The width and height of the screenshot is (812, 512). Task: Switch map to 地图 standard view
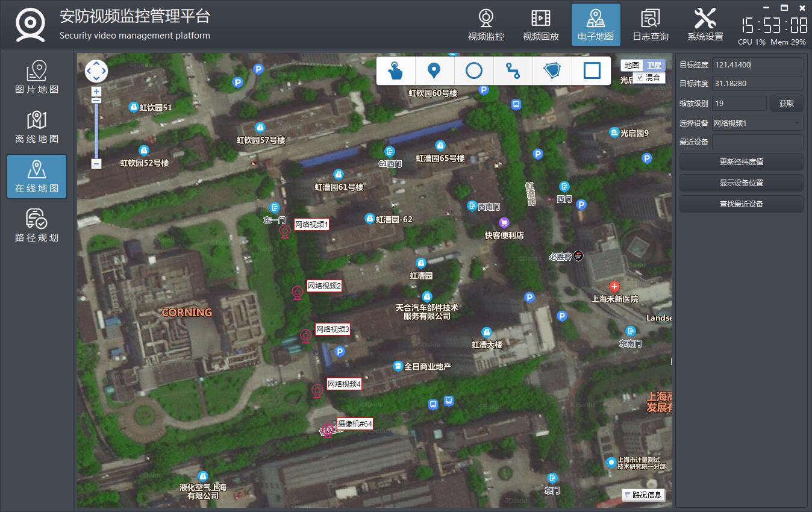632,65
